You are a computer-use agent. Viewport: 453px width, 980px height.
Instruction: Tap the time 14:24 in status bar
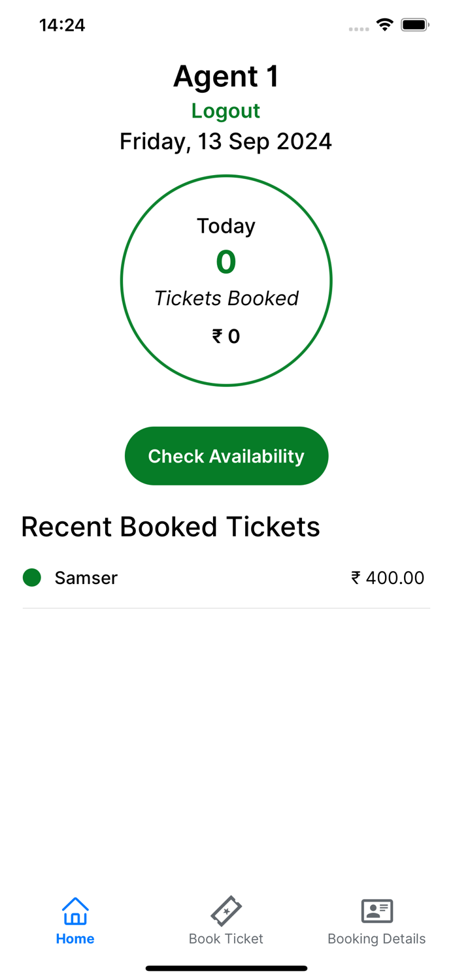(x=62, y=25)
